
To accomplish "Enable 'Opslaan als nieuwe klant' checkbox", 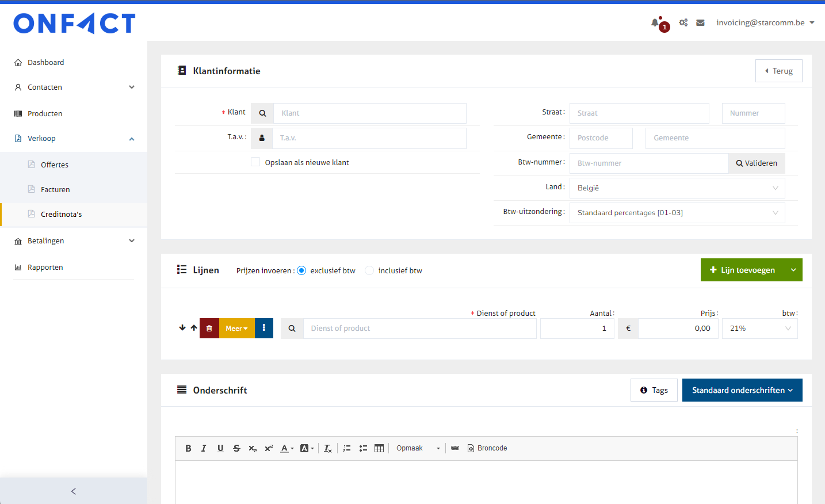I will click(255, 162).
